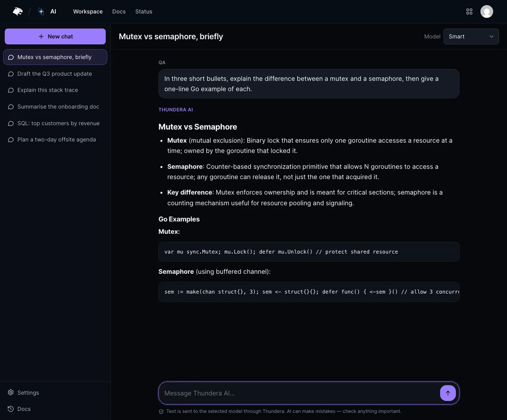Click the Thundera panther logo icon
Screen dimensions: 507x420
18,11
